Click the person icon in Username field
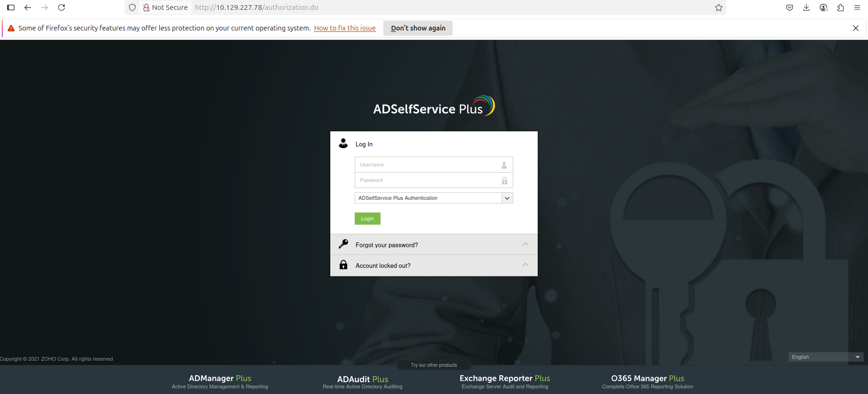868x394 pixels. [504, 165]
